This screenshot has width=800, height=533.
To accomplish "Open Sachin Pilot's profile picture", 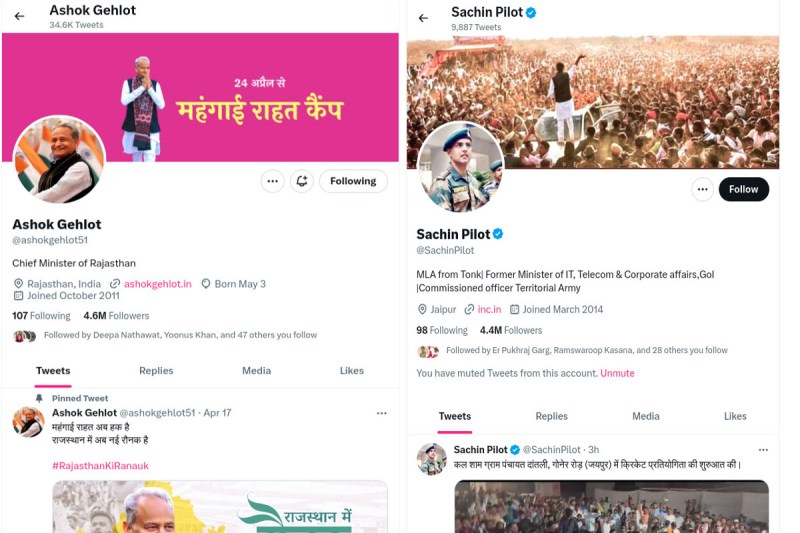I will (460, 167).
